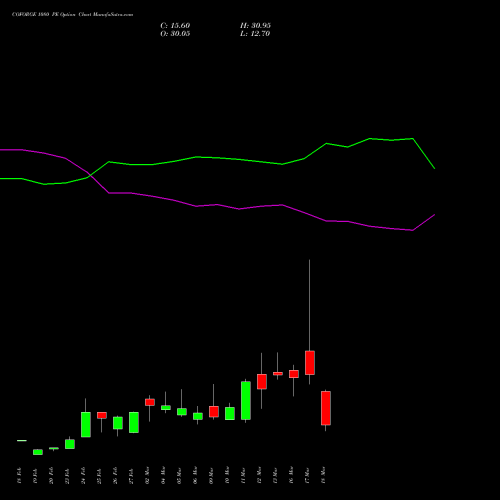Image resolution: width=500 pixels, height=500 pixels.
Task: Select the 17 Mar date label
Action: tap(307, 475)
